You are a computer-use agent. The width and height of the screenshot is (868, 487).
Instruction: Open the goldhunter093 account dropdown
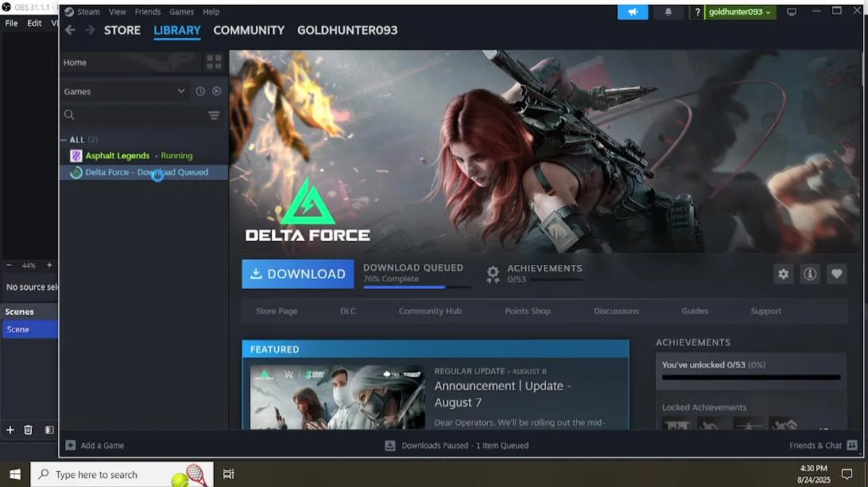(x=740, y=11)
